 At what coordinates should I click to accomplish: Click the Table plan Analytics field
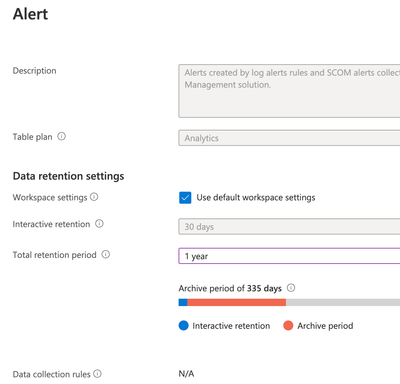point(289,138)
